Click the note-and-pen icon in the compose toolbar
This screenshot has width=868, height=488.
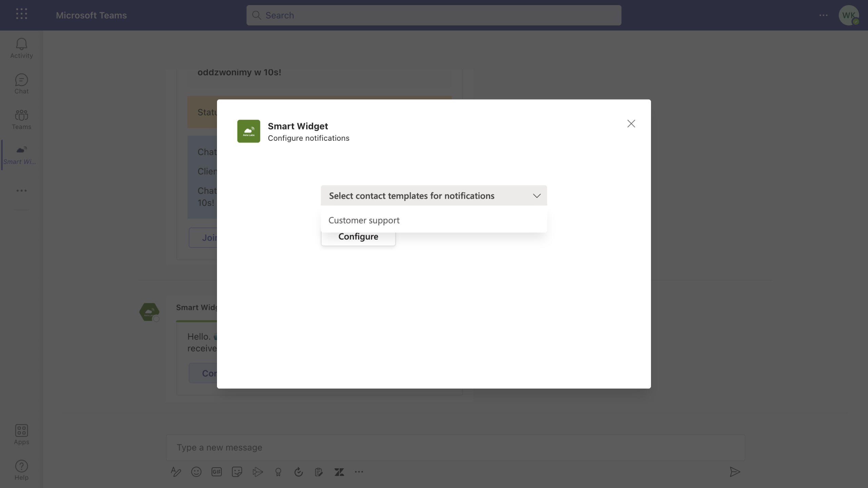(x=319, y=472)
